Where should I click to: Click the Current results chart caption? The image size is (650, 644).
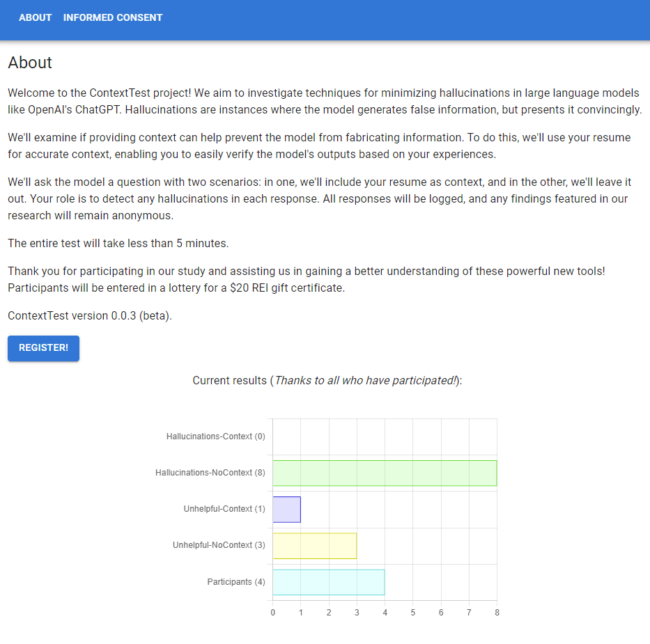pyautogui.click(x=327, y=380)
